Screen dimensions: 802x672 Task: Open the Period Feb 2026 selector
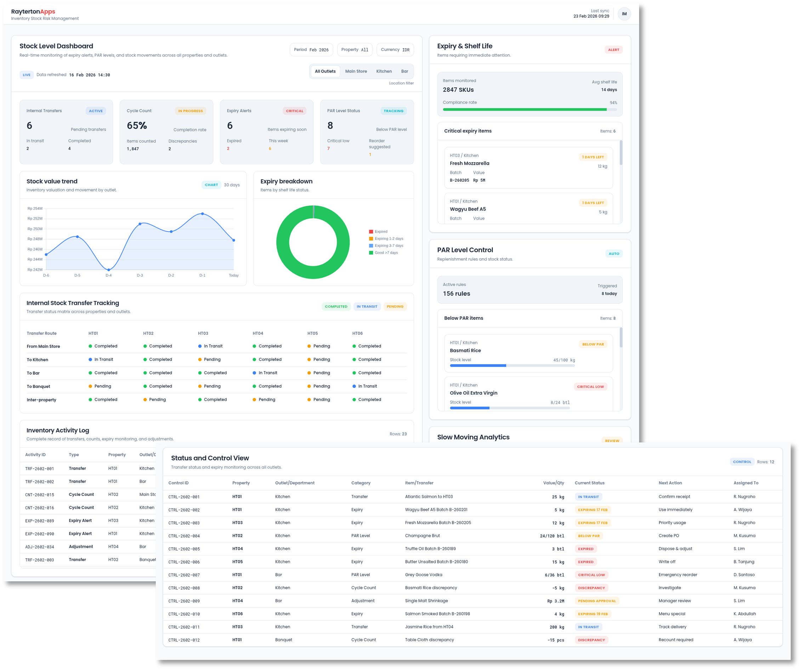pyautogui.click(x=311, y=49)
